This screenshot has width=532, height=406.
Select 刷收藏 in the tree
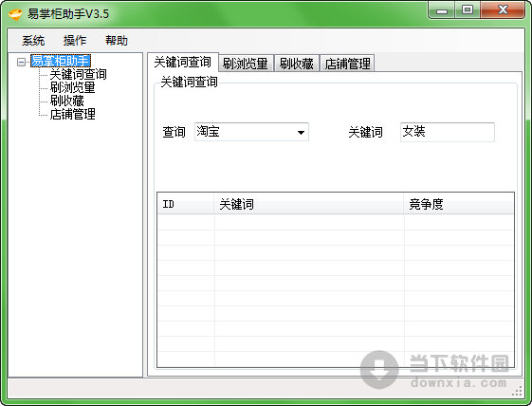point(66,101)
